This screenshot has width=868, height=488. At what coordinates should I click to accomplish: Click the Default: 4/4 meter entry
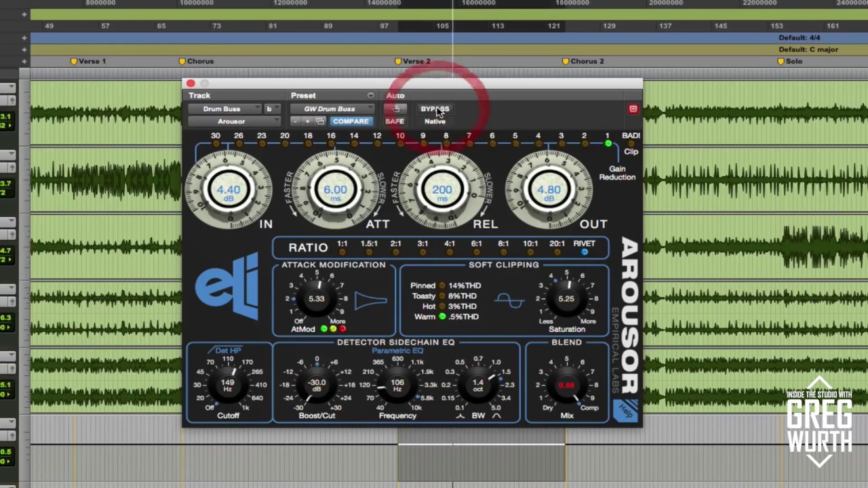click(800, 38)
